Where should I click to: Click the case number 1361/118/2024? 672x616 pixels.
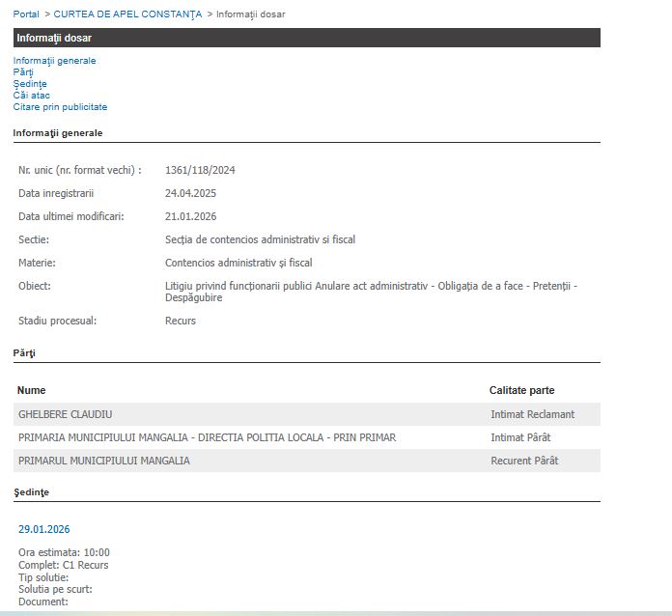click(200, 170)
